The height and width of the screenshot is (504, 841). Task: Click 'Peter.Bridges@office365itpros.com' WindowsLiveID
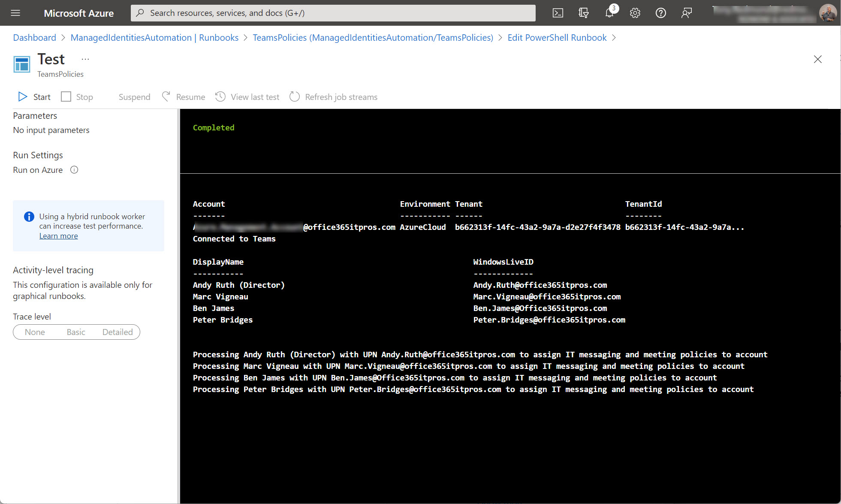pos(549,320)
